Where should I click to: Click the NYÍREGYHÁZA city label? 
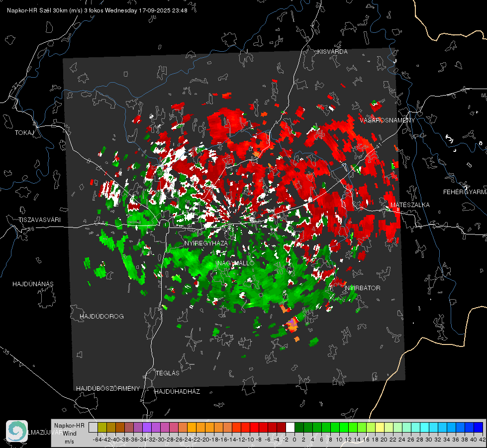coord(206,243)
